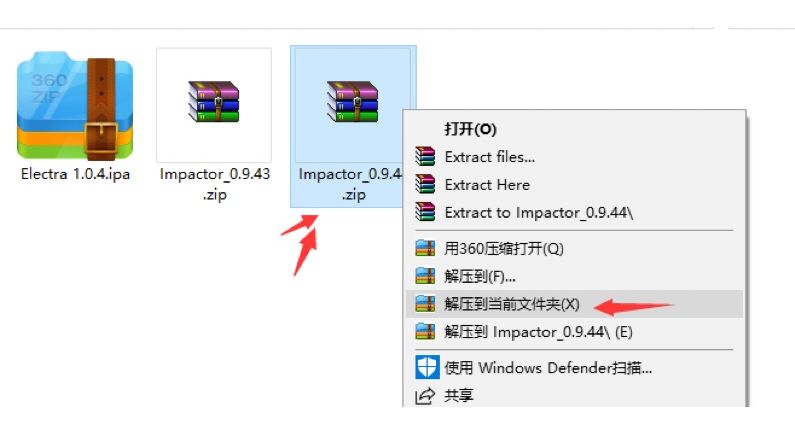Click the Electra 1.0.4.ipa filename label

[75, 174]
